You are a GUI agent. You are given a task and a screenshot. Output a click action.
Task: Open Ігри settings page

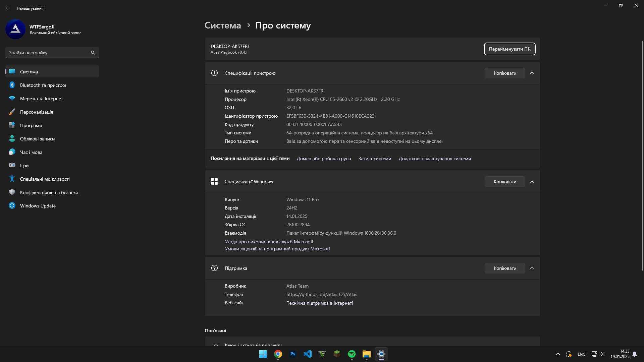(52, 166)
